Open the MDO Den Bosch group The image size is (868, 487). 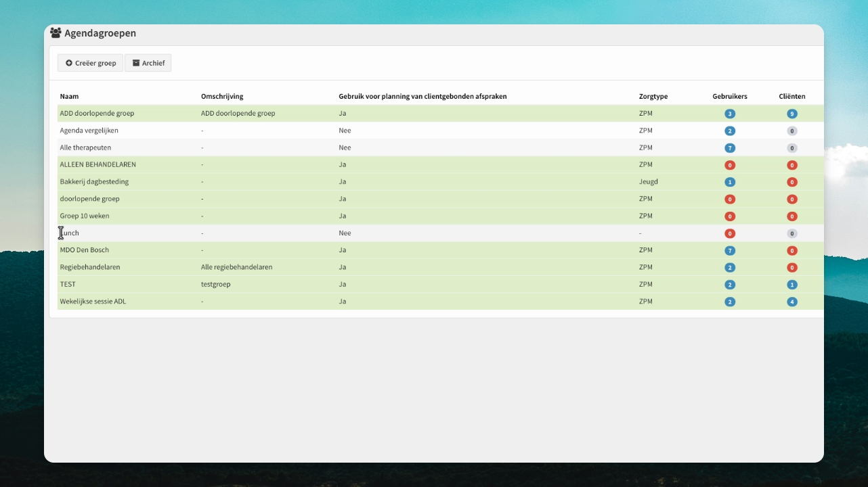(x=85, y=250)
